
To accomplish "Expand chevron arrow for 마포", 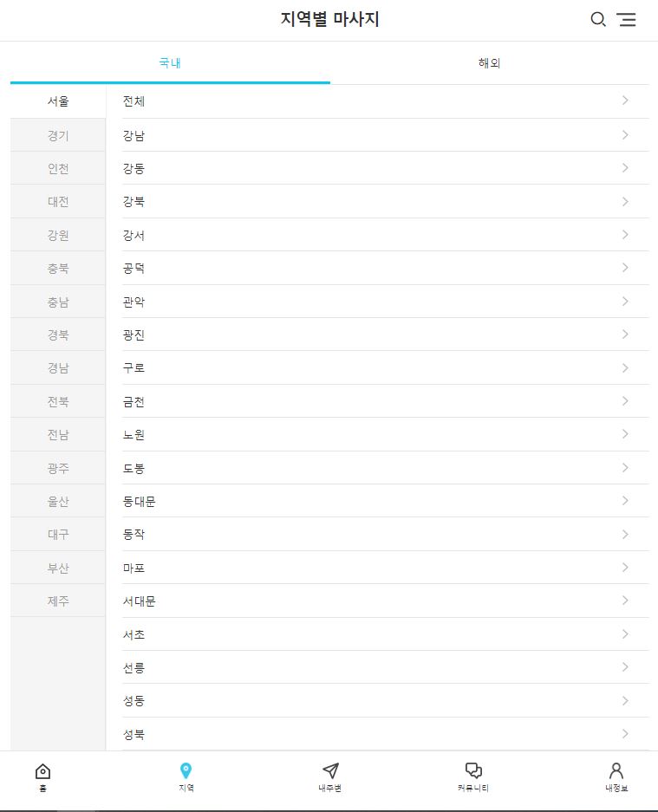I will 625,568.
